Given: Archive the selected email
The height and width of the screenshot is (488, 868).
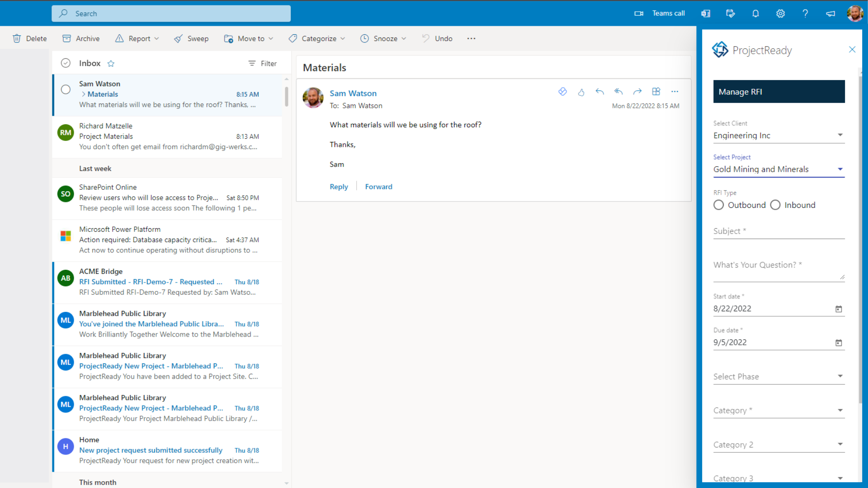Looking at the screenshot, I should click(x=80, y=38).
